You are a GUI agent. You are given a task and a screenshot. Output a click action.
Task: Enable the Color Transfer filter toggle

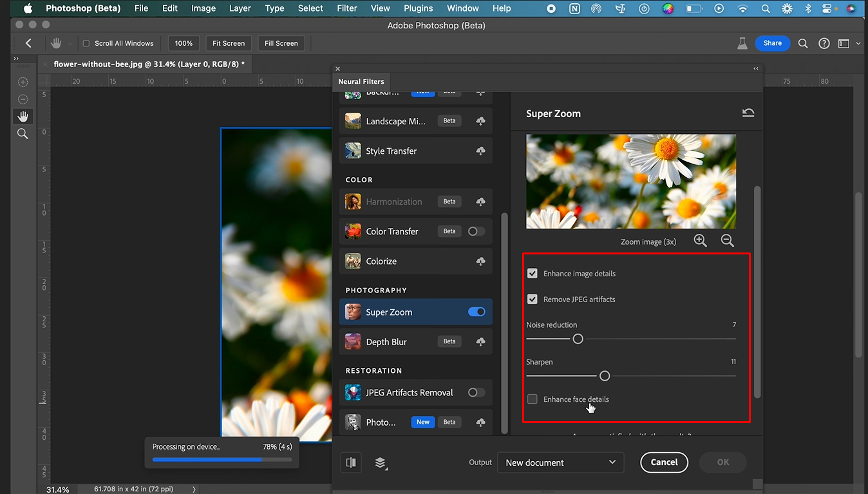476,231
